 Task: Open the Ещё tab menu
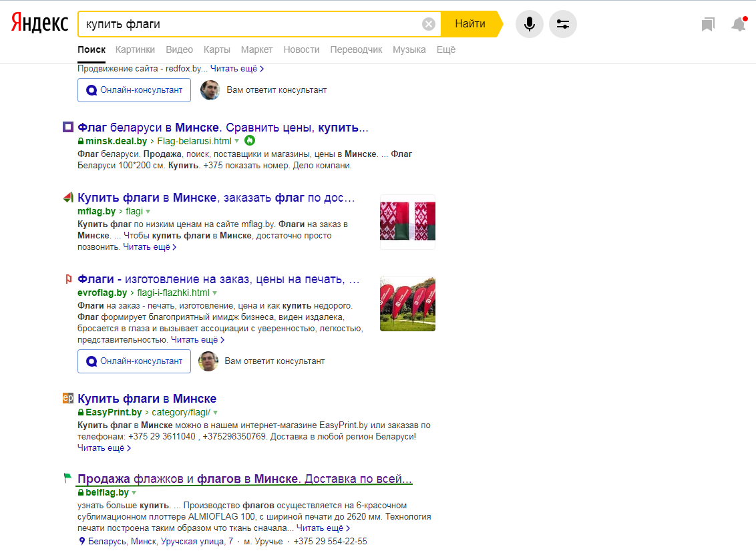pyautogui.click(x=445, y=49)
